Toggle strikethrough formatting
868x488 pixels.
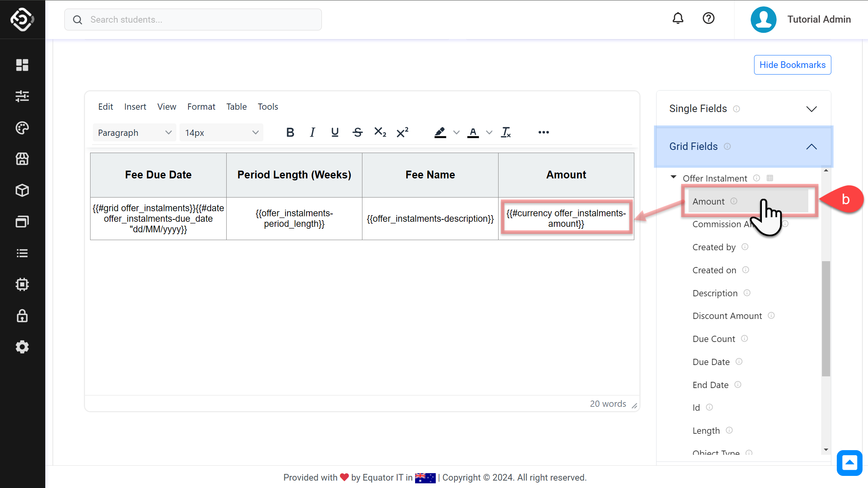pos(357,133)
